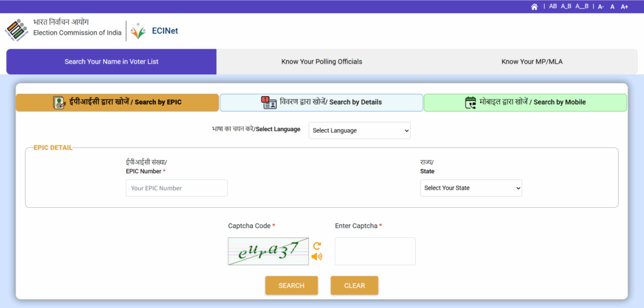This screenshot has height=308, width=644.
Task: Switch to Search by Details tab
Action: click(x=321, y=102)
